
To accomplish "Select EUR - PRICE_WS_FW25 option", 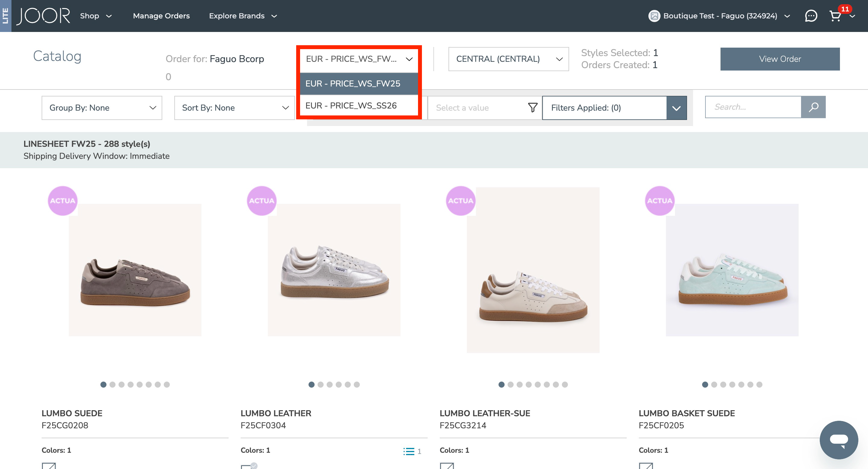I will click(359, 83).
